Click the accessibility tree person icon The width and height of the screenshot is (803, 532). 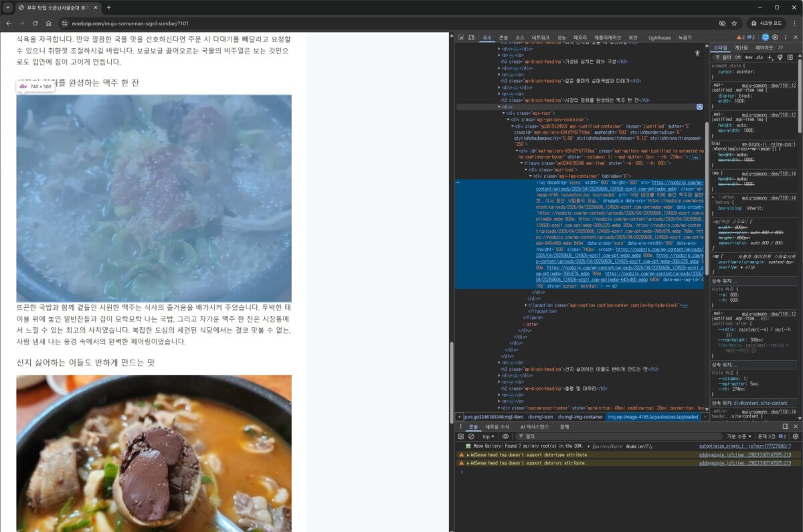pos(697,52)
